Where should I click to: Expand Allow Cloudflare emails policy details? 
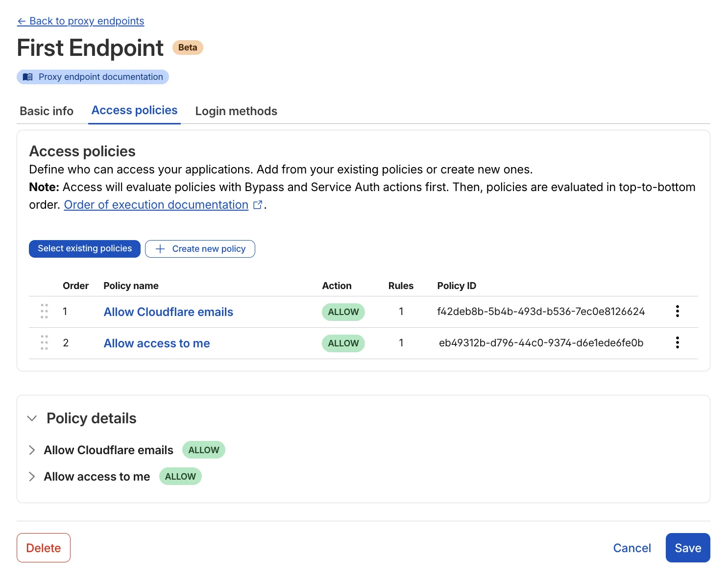(x=32, y=450)
